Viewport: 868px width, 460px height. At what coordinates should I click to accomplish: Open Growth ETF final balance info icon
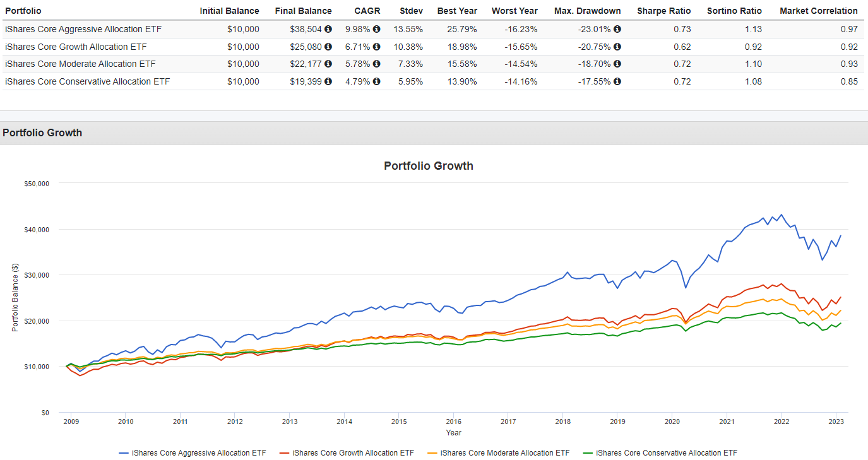click(327, 46)
